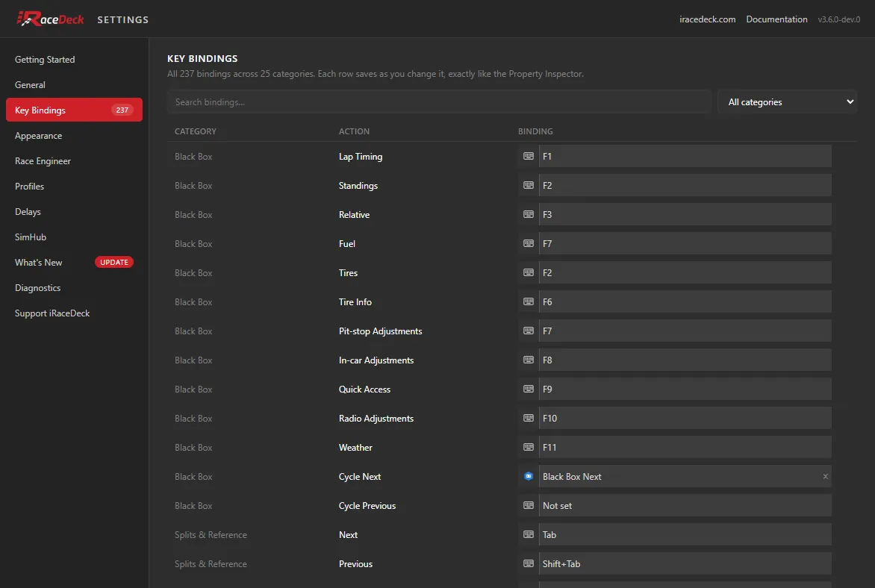Click F7 binding field for Pit-stop Adjustments
This screenshot has width=875, height=588.
685,331
